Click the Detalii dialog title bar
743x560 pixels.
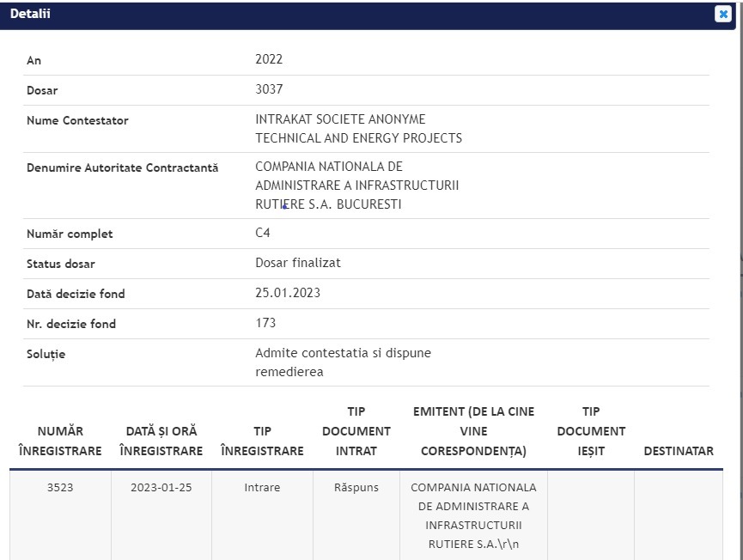coord(344,15)
